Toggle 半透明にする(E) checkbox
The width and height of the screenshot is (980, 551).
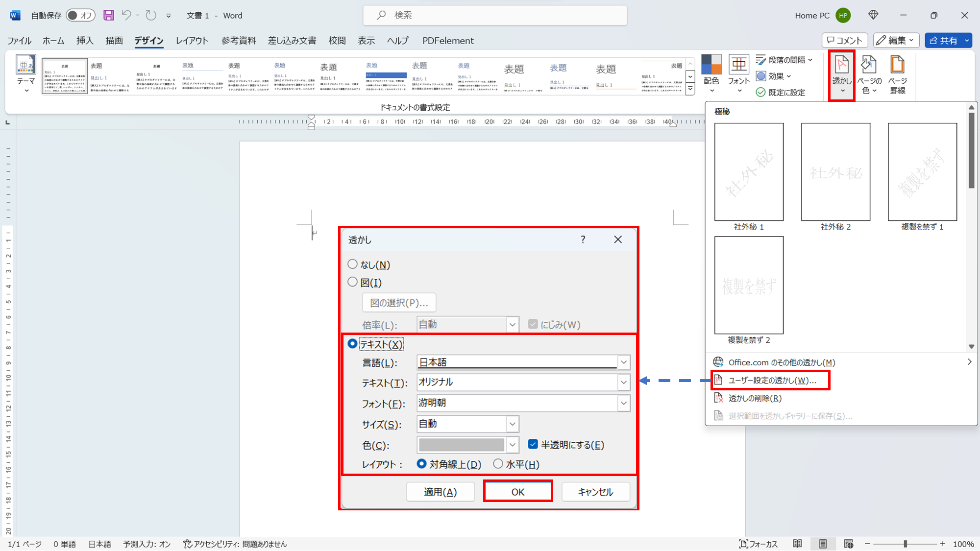pos(533,444)
